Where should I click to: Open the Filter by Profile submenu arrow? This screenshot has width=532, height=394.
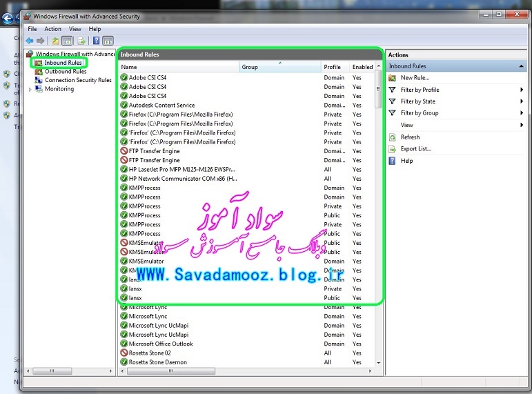pos(522,90)
